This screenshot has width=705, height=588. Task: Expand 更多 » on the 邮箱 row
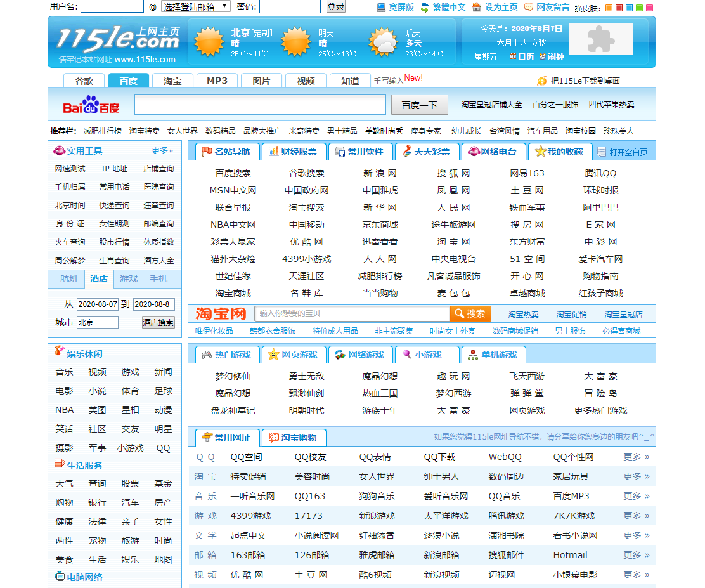tap(637, 555)
